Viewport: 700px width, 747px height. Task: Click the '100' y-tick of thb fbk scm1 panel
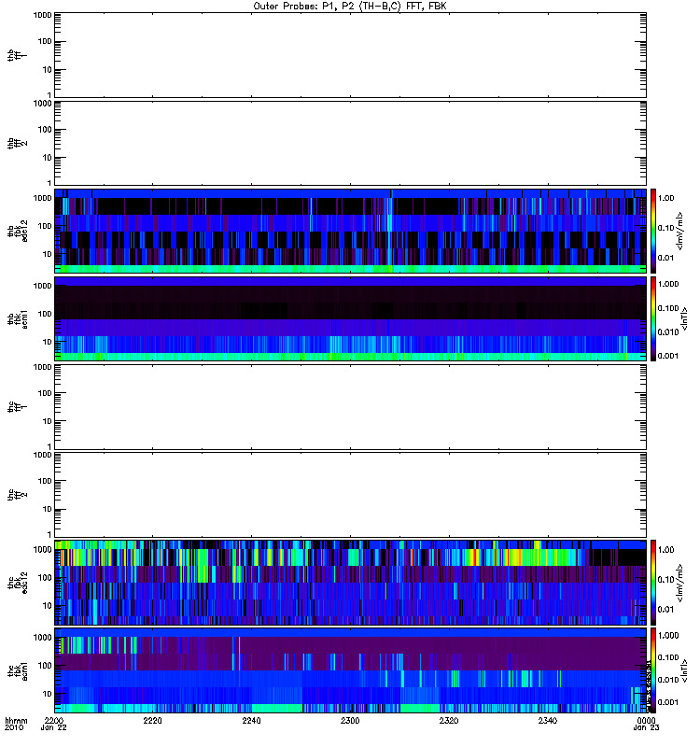point(45,314)
